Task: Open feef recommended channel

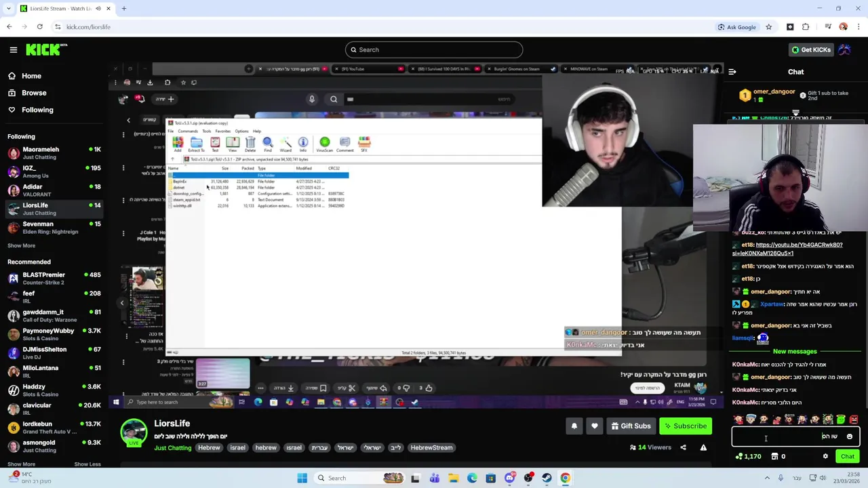Action: [54, 297]
